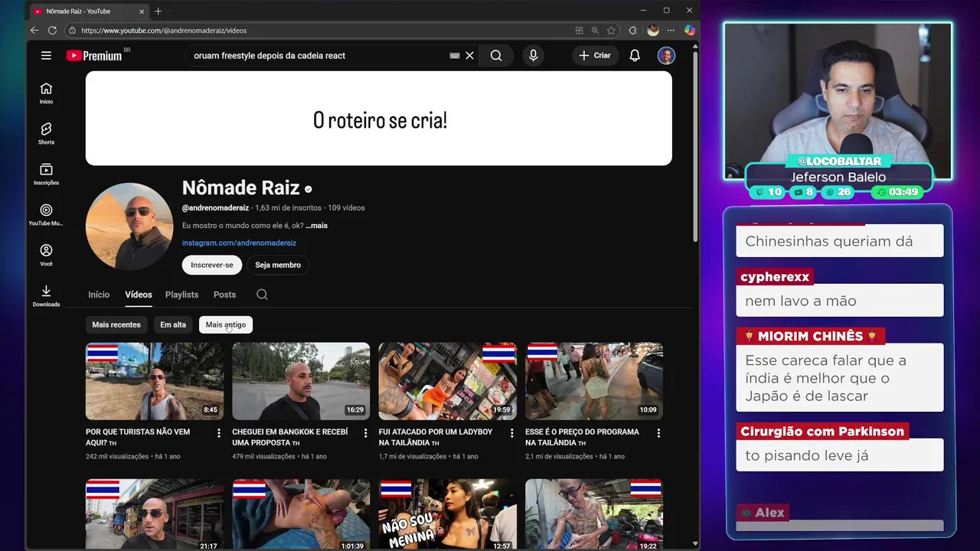The image size is (980, 551).
Task: Open Downloads in the sidebar
Action: point(46,295)
